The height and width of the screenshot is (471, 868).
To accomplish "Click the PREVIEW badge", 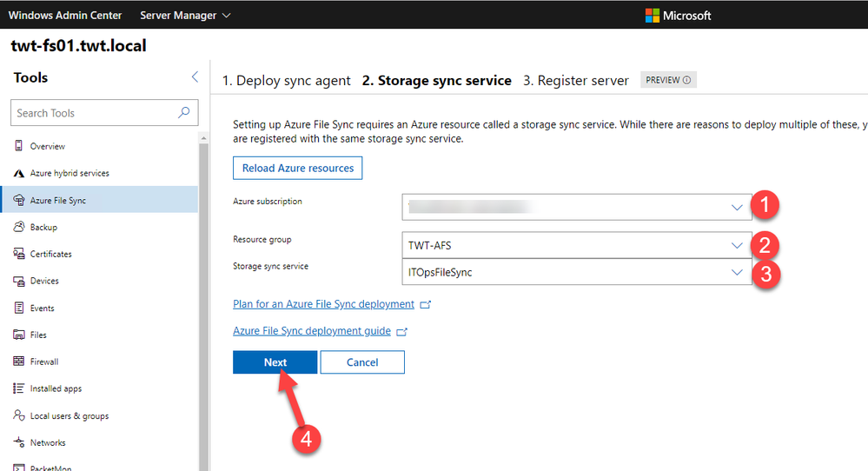I will coord(668,80).
